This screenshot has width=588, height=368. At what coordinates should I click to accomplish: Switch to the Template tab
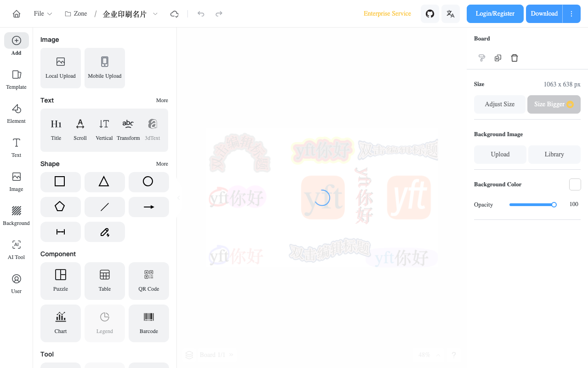click(x=17, y=79)
